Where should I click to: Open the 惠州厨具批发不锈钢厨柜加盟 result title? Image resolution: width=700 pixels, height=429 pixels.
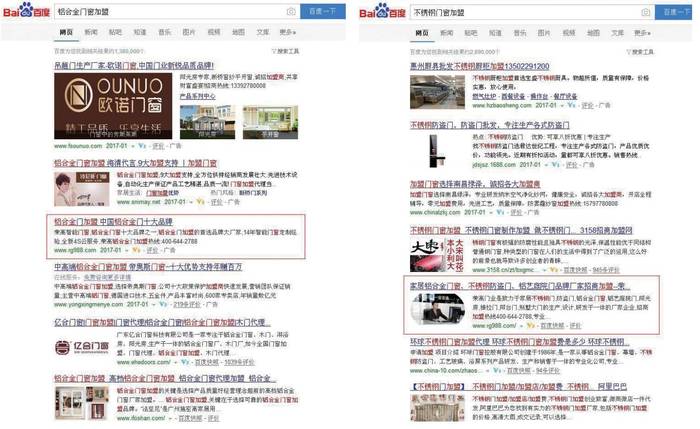point(479,66)
